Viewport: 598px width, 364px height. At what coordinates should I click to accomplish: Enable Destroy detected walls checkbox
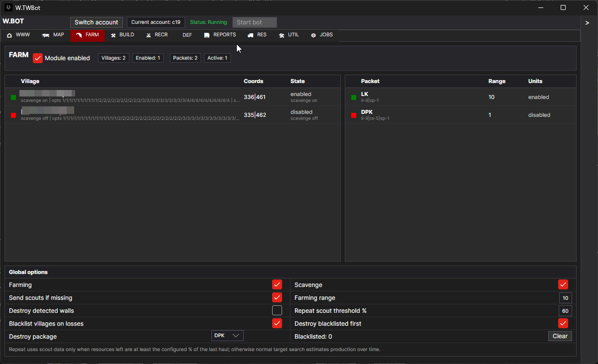277,310
